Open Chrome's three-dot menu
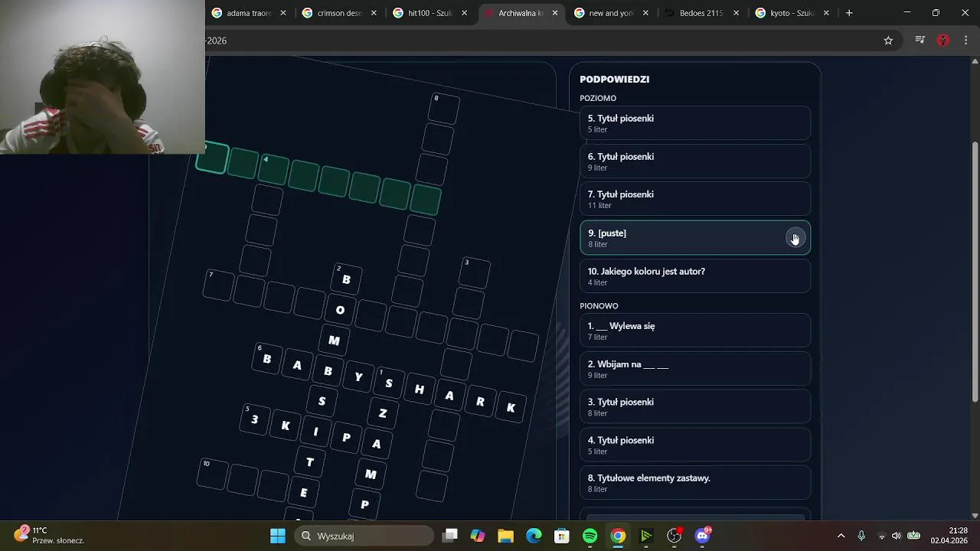Viewport: 980px width, 551px height. pyautogui.click(x=965, y=41)
